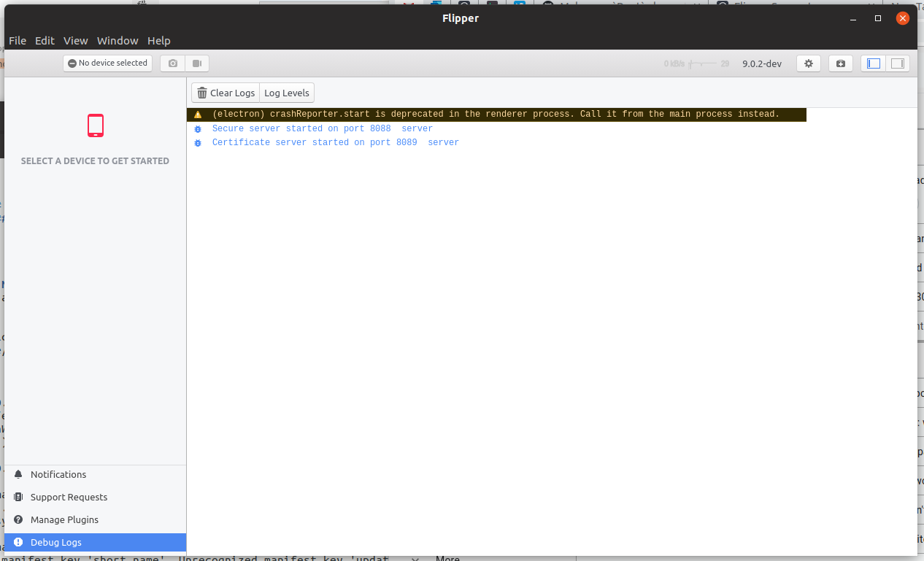Click the Debug Logs exclamation icon

pos(18,542)
